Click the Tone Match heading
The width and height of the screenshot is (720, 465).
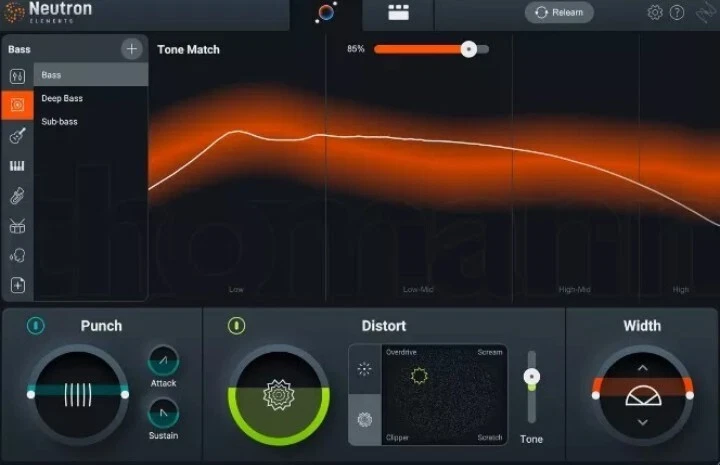188,50
